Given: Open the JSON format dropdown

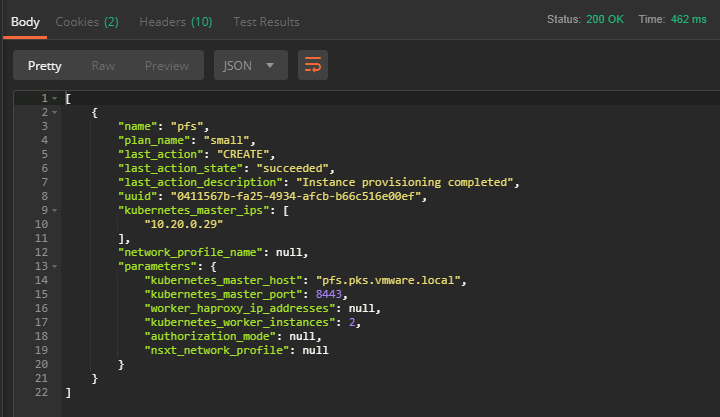Looking at the screenshot, I should pos(250,66).
